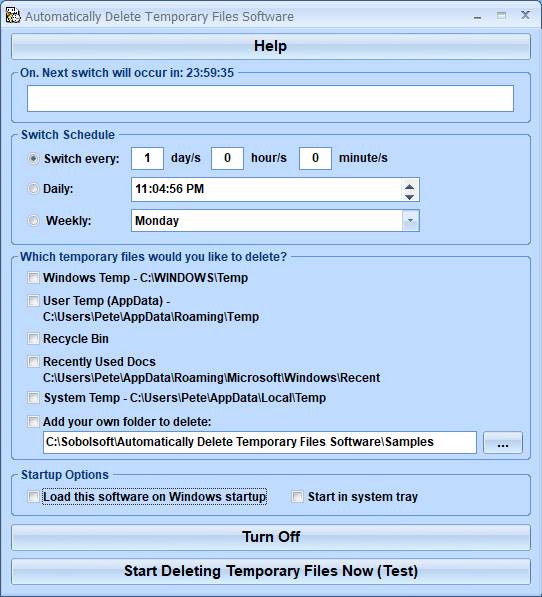542x597 pixels.
Task: Select the Switch every radio option
Action: pos(33,158)
